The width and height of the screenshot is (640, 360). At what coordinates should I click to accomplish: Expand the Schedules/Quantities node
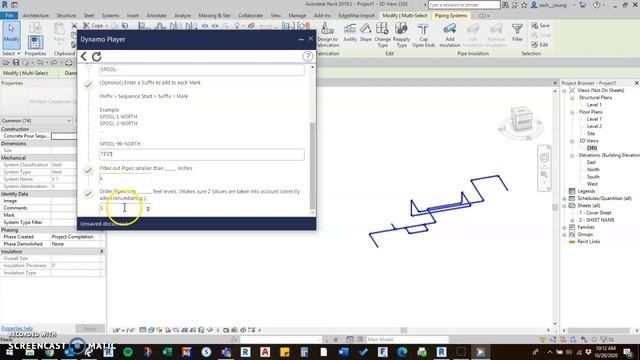coord(564,198)
